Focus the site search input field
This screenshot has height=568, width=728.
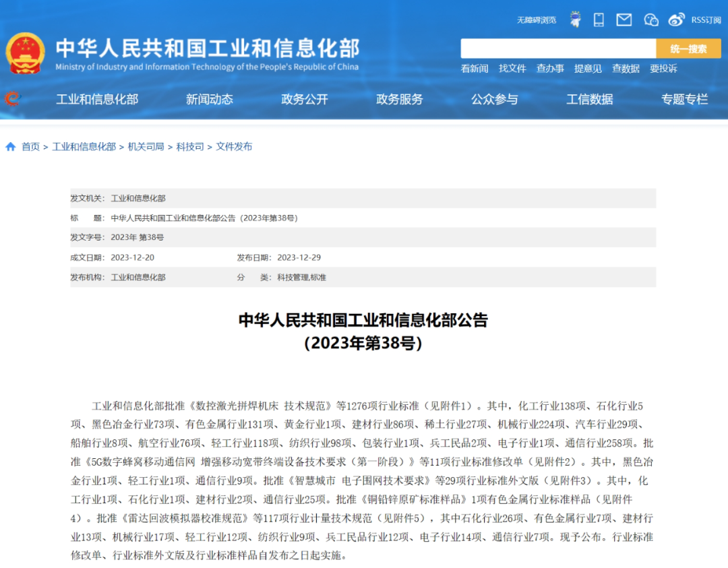click(x=558, y=49)
